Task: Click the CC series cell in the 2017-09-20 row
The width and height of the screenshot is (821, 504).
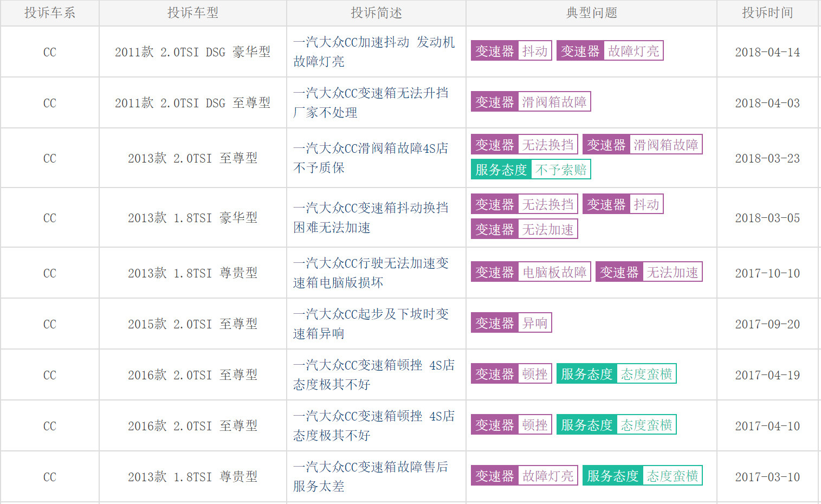Action: (50, 325)
